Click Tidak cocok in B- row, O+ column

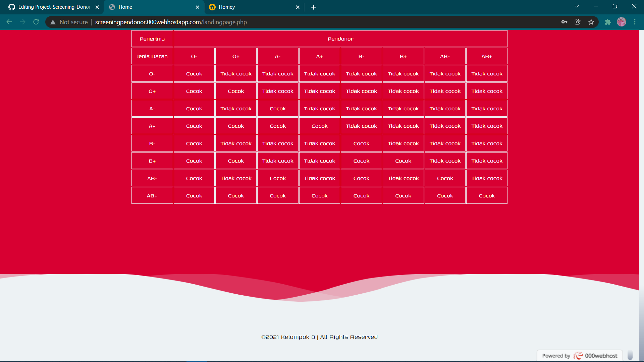tap(236, 143)
